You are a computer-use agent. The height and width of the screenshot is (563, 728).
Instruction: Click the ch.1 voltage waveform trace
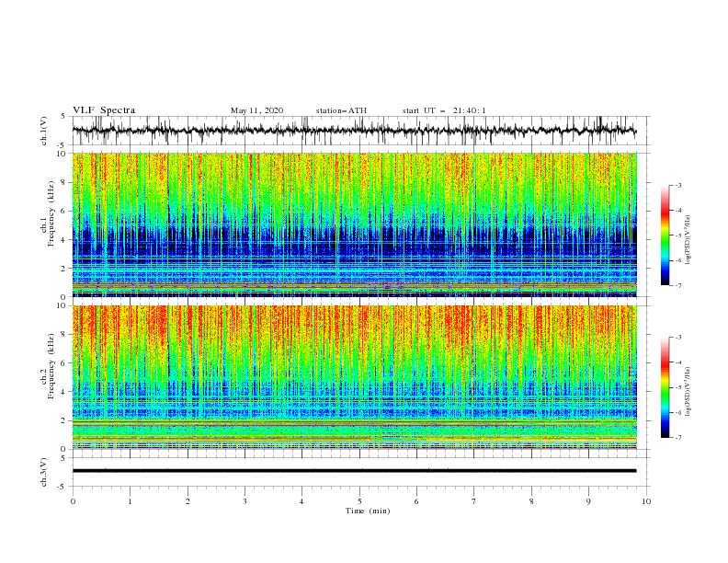pos(354,131)
